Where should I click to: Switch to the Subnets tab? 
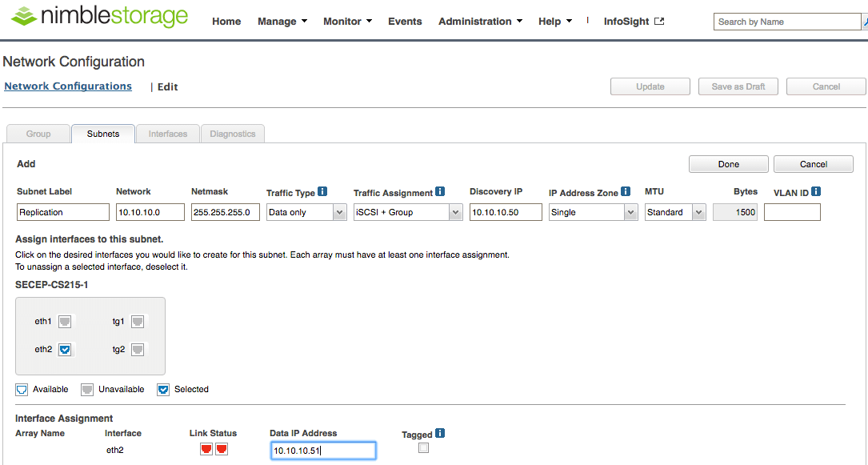(x=103, y=134)
